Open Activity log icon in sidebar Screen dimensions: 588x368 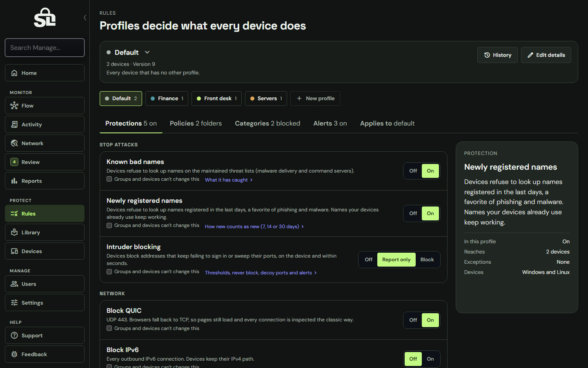click(x=14, y=124)
